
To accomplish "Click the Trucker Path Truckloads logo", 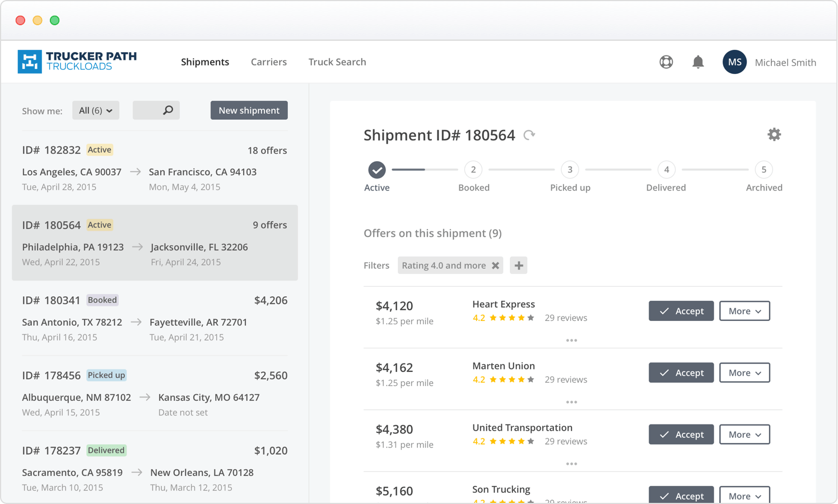I will point(77,62).
